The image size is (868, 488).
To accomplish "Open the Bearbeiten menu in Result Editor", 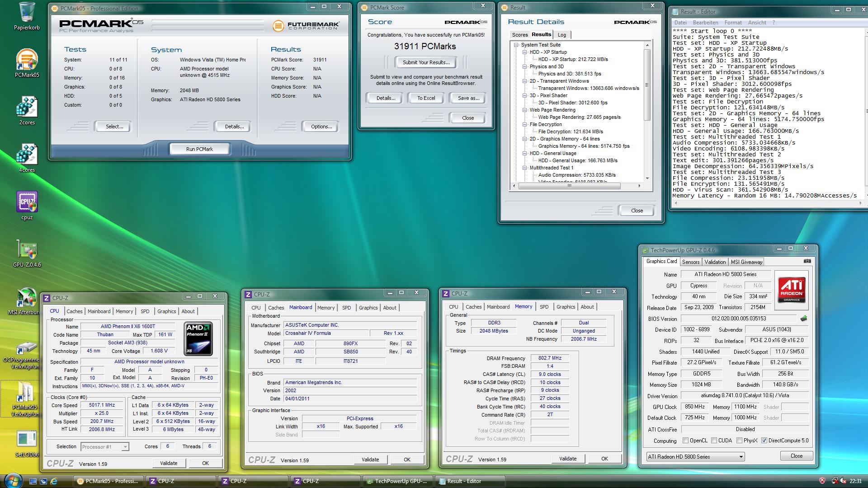I will (x=705, y=23).
